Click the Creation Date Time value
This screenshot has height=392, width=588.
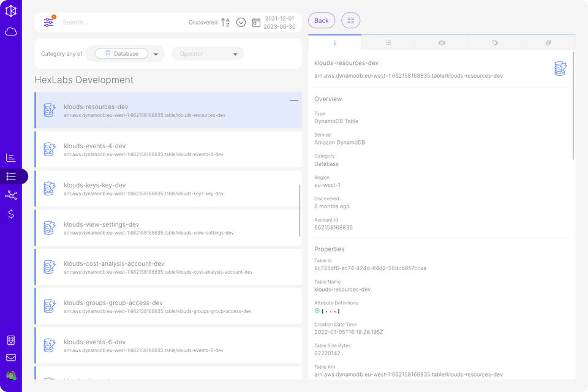(349, 332)
